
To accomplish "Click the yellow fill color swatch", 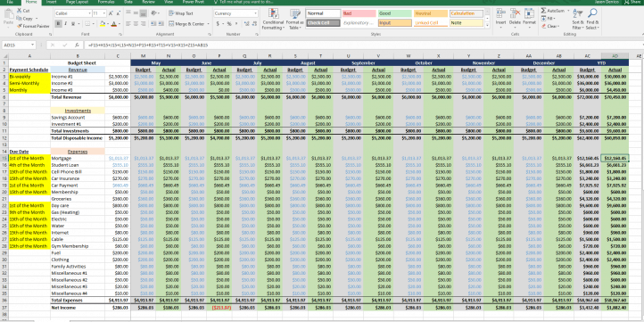I will coord(103,24).
